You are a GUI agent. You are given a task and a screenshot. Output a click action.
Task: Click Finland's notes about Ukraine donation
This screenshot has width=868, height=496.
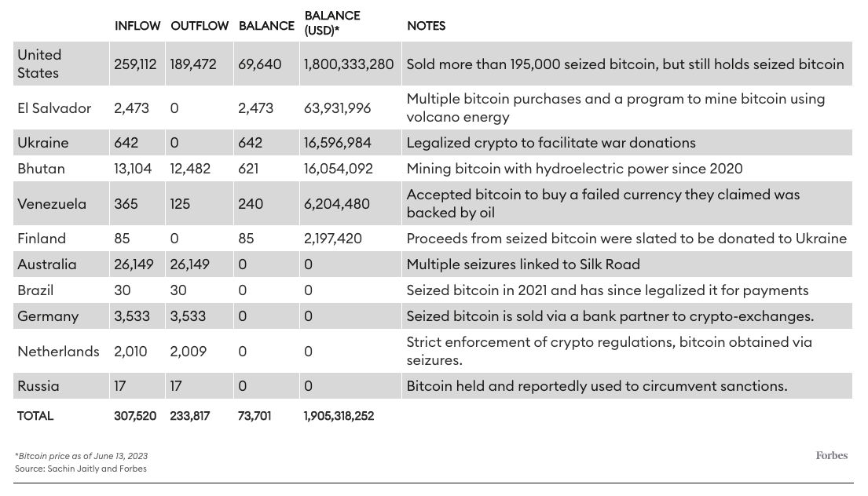tap(626, 239)
